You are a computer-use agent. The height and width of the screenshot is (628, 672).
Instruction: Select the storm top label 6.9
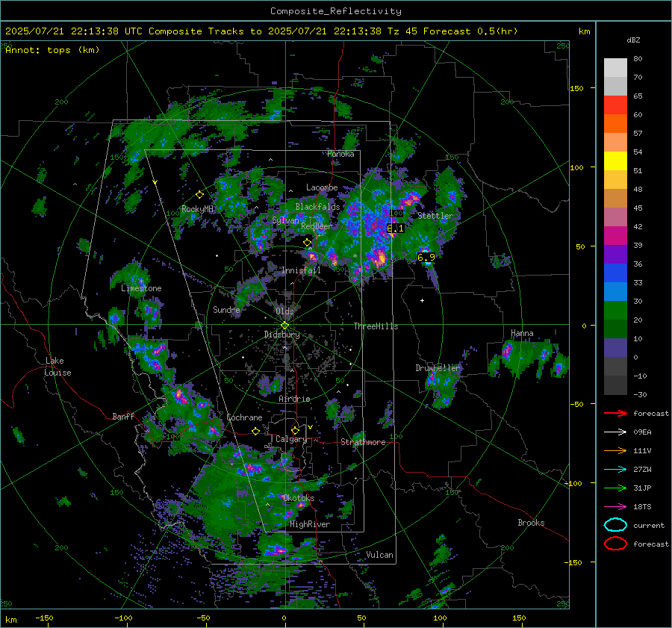coord(426,257)
